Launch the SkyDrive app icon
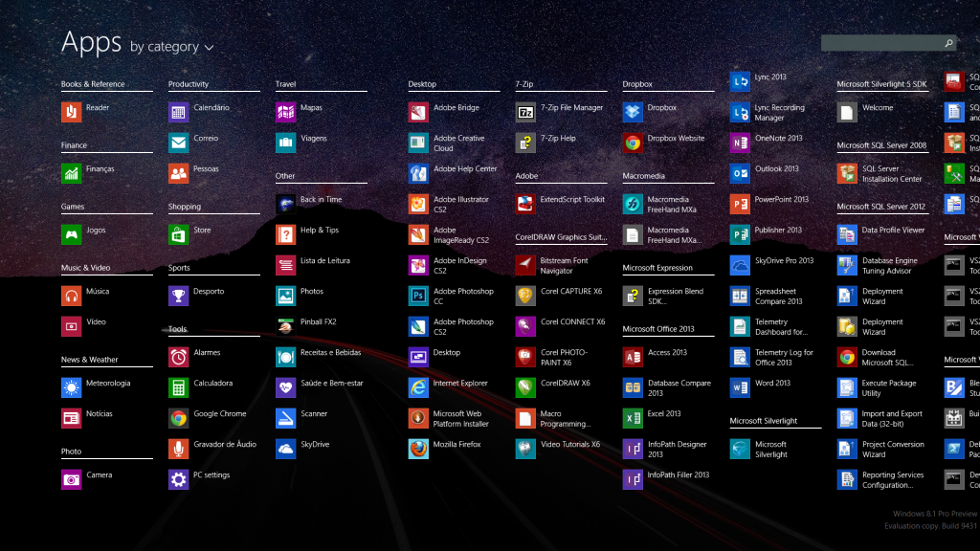This screenshot has height=551, width=980. 285,449
